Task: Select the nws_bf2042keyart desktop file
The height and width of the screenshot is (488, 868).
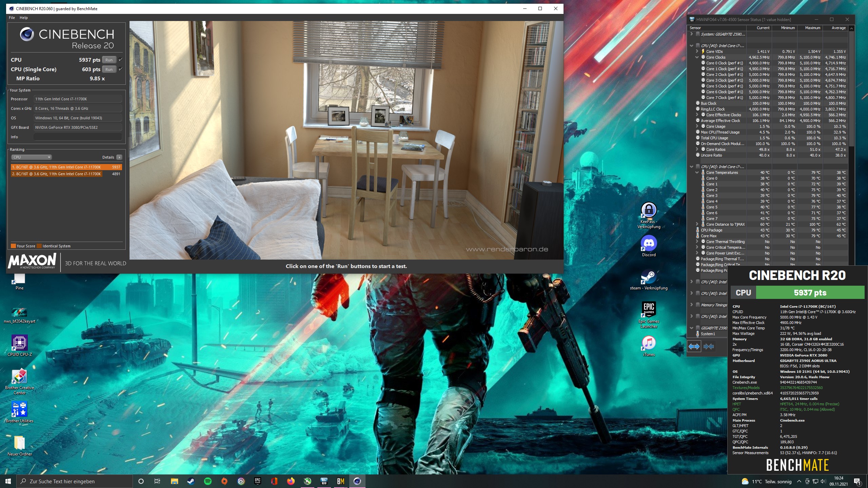Action: pos(20,315)
